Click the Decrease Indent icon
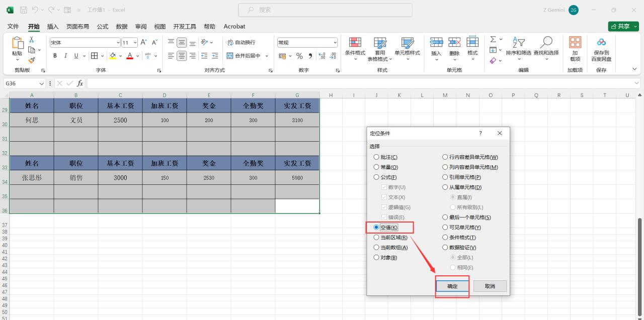The image size is (644, 320). click(x=204, y=56)
